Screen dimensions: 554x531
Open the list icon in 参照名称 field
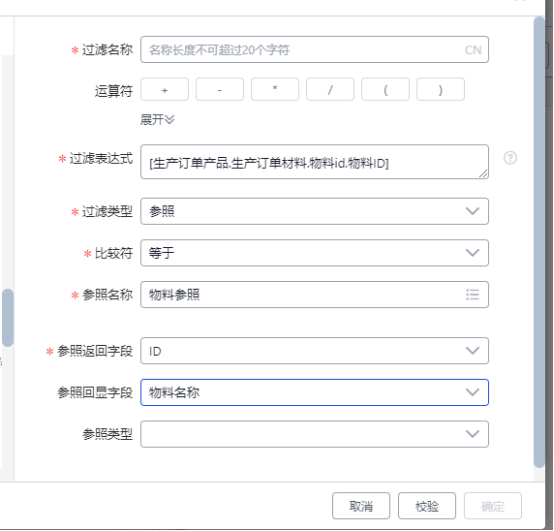tap(472, 295)
